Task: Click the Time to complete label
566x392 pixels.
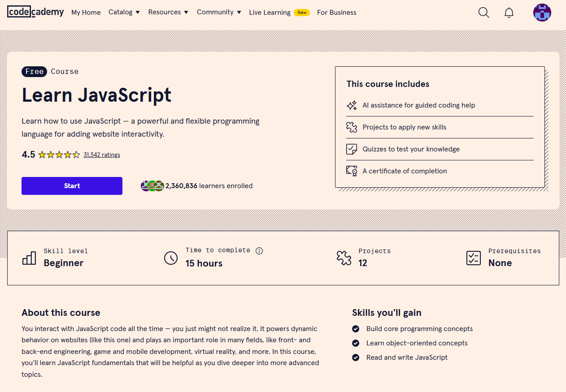Action: (x=218, y=250)
